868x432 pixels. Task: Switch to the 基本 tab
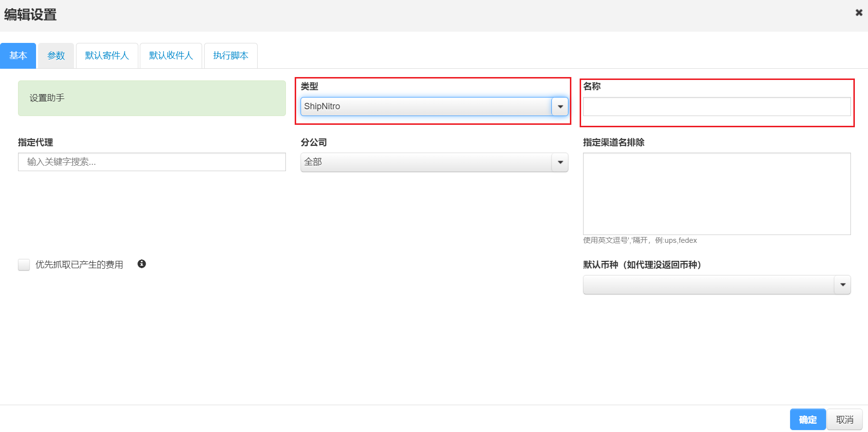[18, 56]
